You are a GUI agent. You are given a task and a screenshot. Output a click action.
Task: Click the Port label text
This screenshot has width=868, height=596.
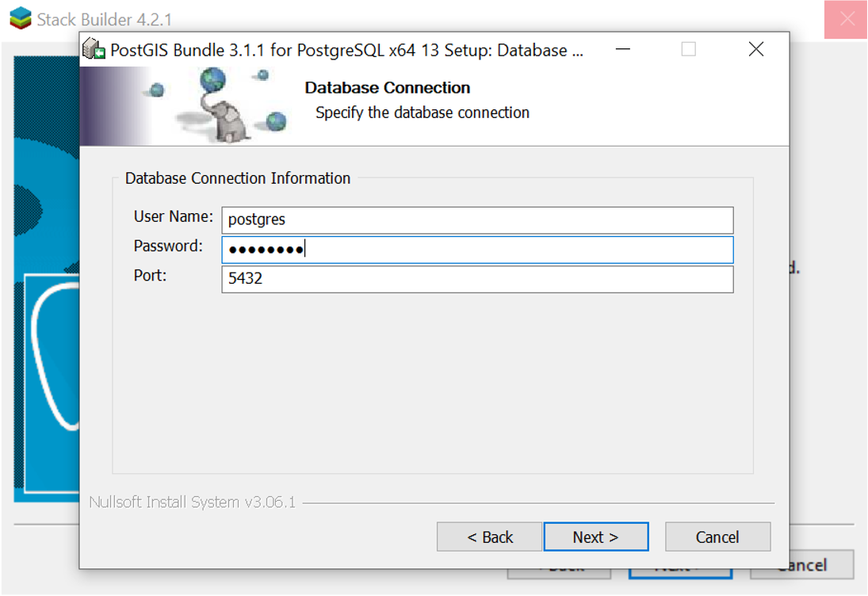pos(150,275)
